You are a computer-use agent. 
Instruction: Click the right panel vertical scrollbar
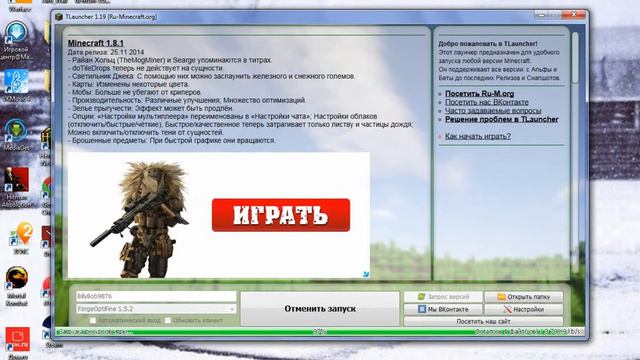pos(575,58)
